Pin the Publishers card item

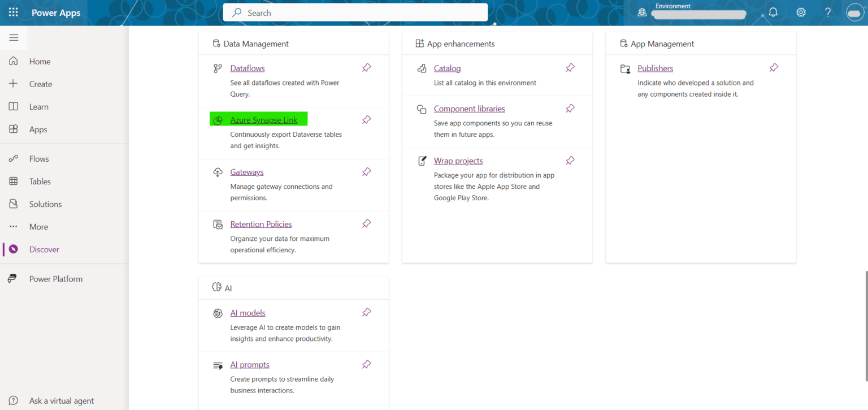tap(774, 67)
